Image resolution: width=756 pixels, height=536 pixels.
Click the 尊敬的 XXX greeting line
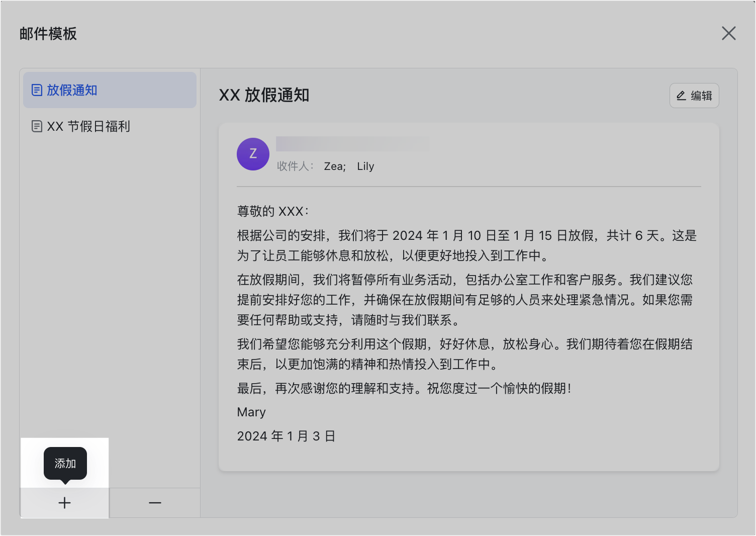point(273,211)
